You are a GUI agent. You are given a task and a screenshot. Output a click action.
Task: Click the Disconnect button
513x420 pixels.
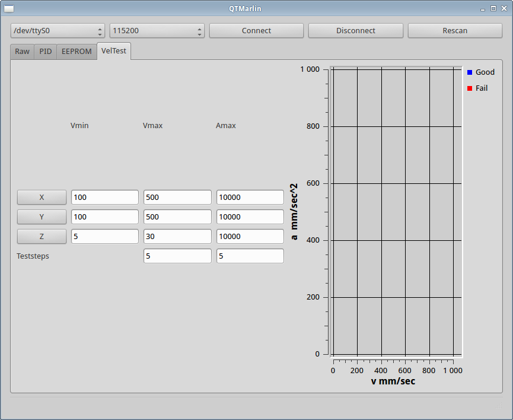click(x=356, y=31)
